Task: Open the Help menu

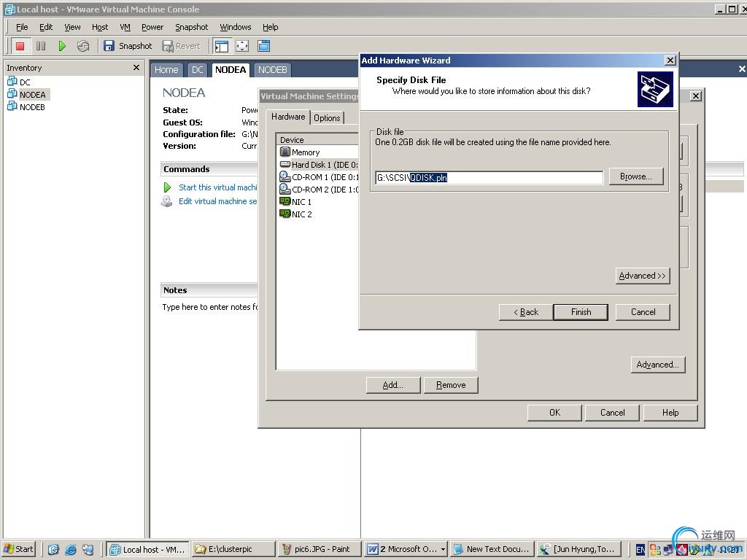Action: [x=270, y=27]
